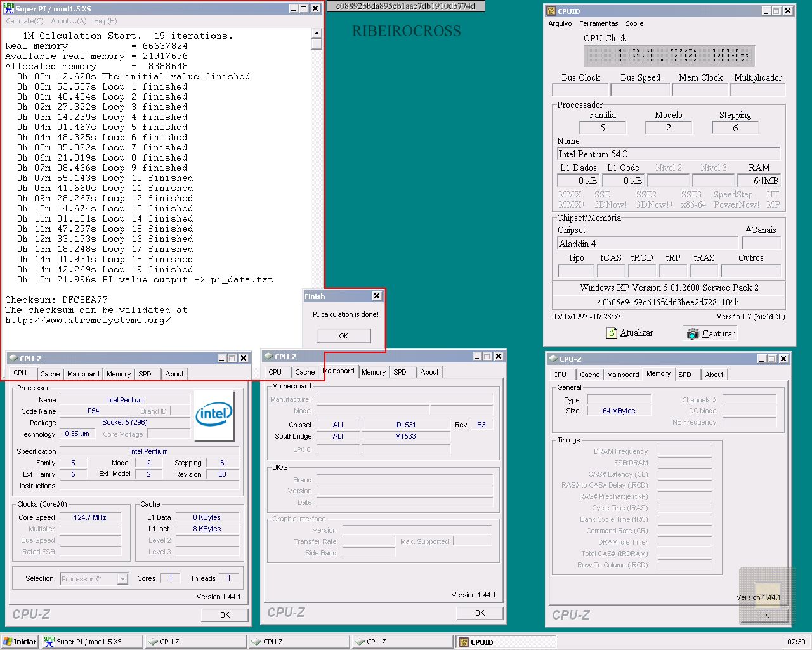Click the Memory CPU-Z window title icon
The height and width of the screenshot is (650, 812).
553,359
